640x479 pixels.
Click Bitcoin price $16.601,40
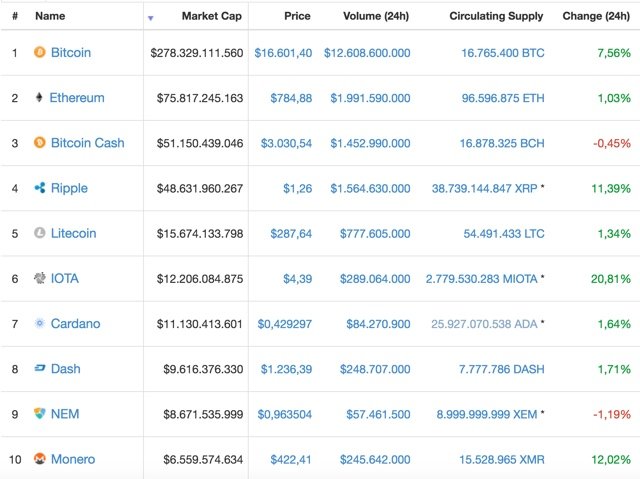pos(283,53)
